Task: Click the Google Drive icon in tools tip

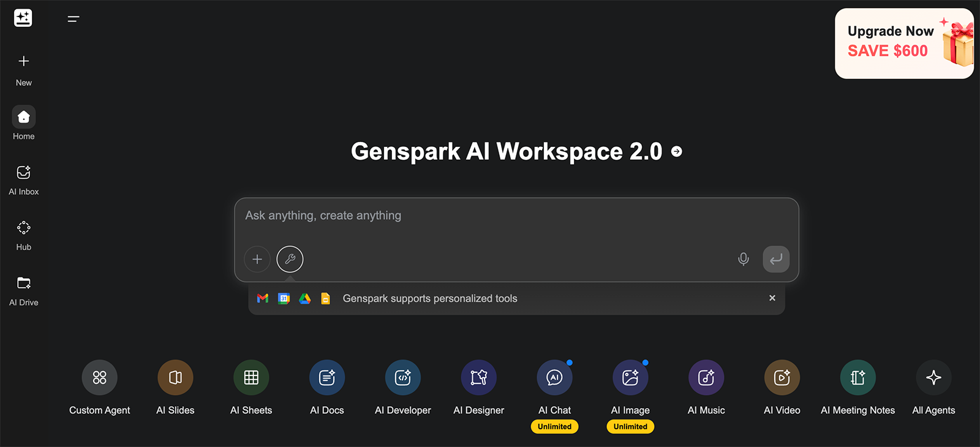Action: click(305, 299)
